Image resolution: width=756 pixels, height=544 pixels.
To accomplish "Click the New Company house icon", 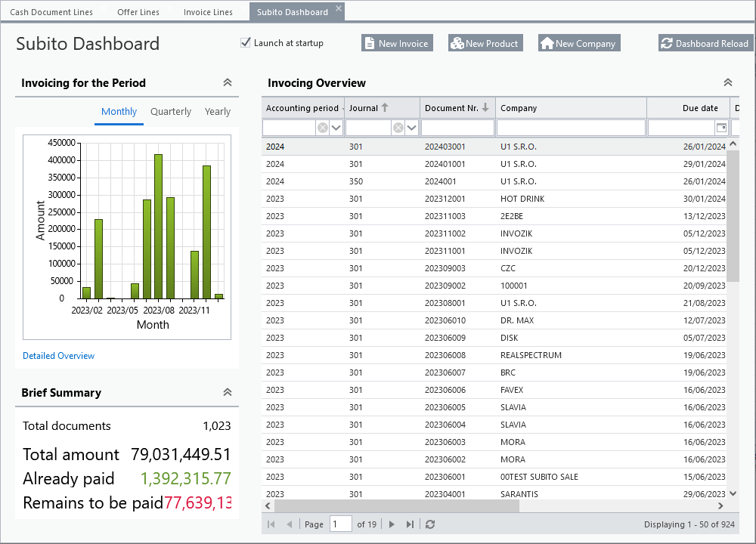I will pos(547,43).
